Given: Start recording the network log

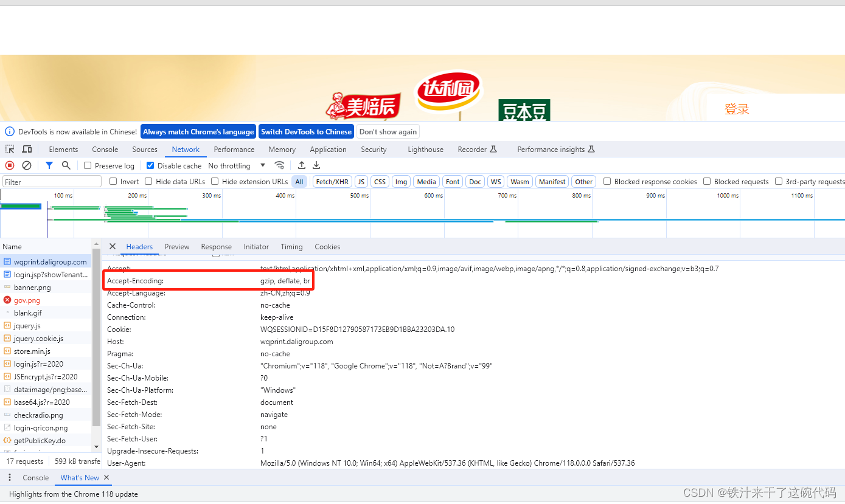Looking at the screenshot, I should 9,165.
